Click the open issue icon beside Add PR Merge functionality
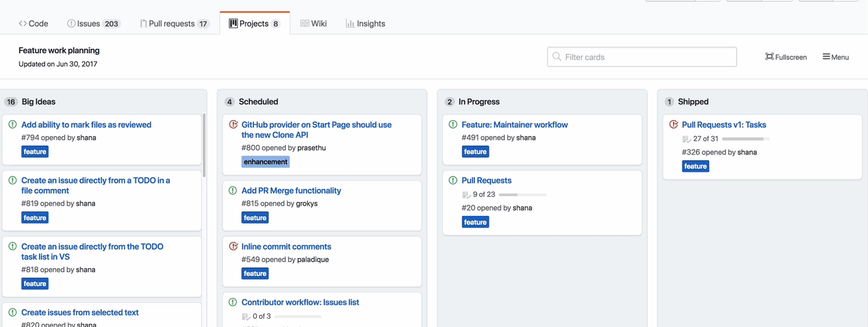This screenshot has height=327, width=868. 233,191
